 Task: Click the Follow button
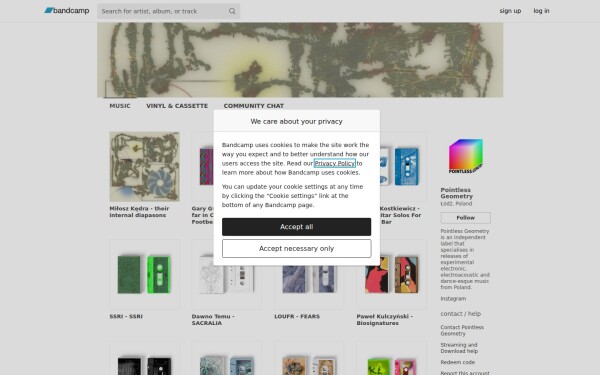[465, 218]
